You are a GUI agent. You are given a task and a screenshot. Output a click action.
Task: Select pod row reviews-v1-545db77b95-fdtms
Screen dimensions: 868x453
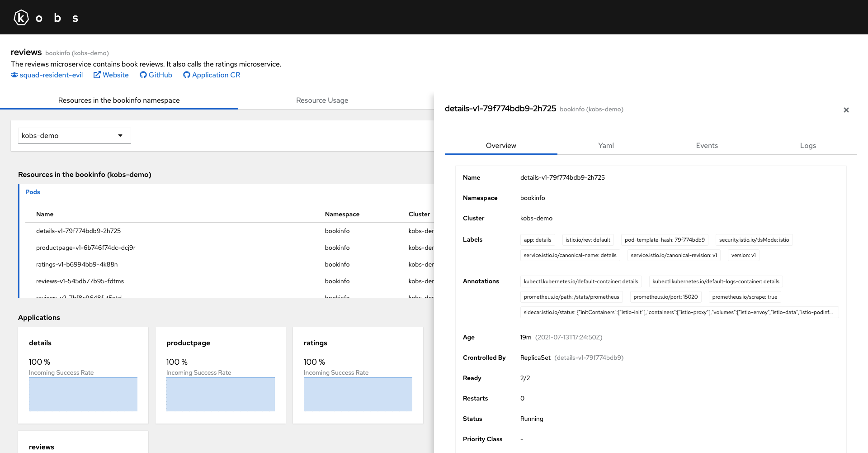(x=230, y=281)
